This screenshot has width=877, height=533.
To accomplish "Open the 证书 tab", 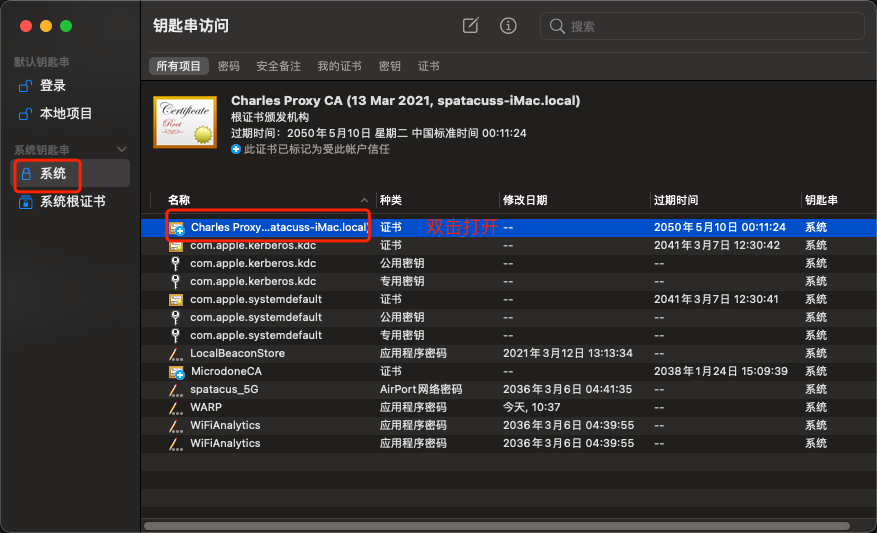I will click(x=428, y=66).
